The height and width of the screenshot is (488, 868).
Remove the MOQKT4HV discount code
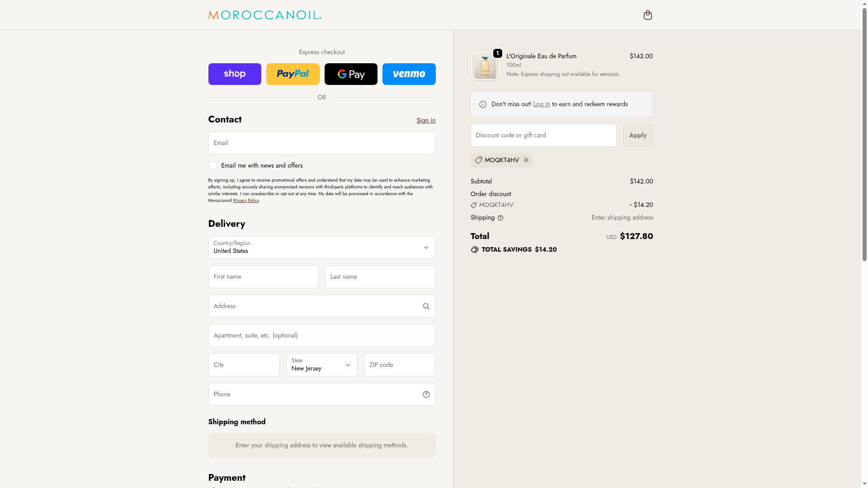[526, 160]
